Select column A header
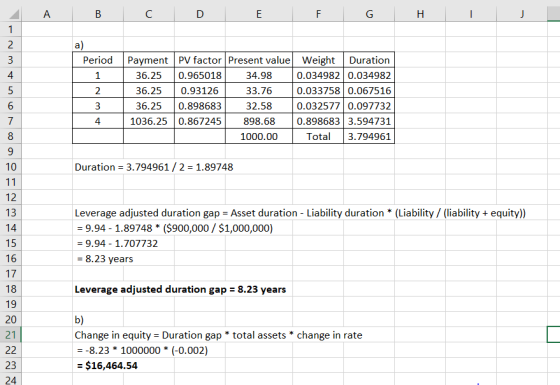 47,14
